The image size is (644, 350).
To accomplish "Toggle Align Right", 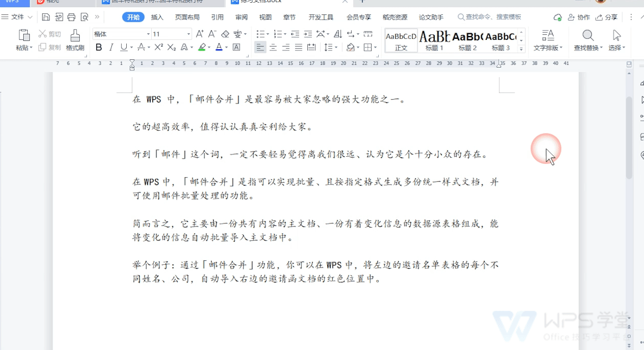I will coord(286,47).
